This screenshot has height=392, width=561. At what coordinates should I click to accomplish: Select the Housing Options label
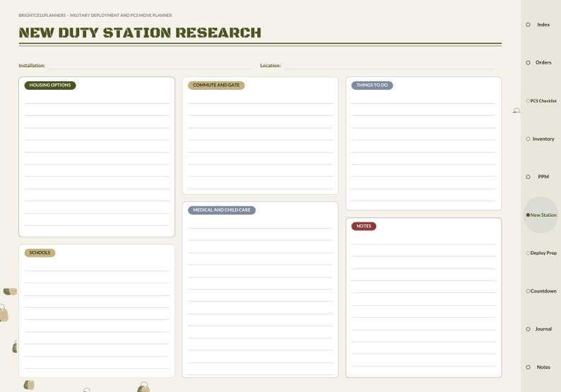tap(50, 85)
